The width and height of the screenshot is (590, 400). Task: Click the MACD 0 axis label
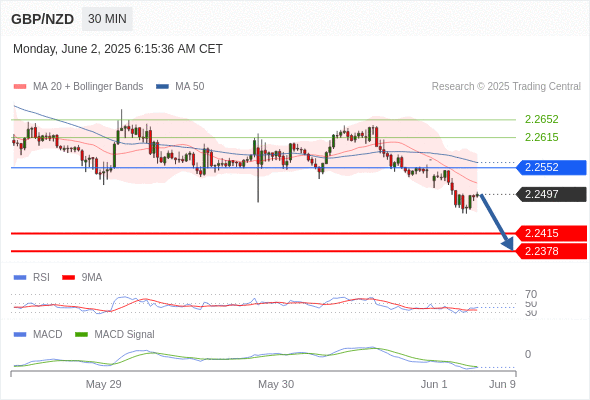tap(528, 354)
